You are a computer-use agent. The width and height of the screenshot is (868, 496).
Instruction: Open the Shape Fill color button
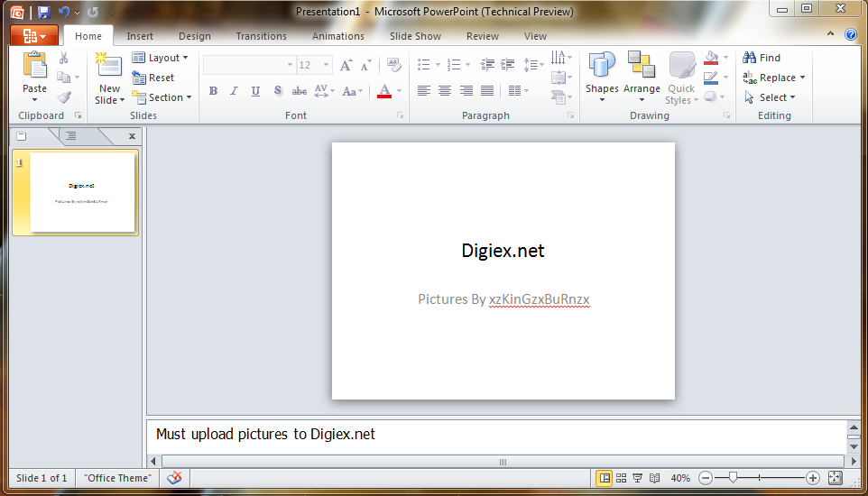click(711, 58)
